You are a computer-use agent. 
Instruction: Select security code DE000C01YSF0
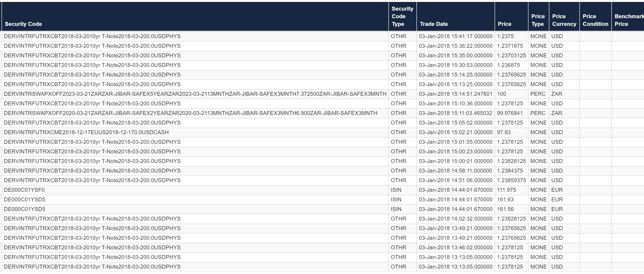click(24, 190)
